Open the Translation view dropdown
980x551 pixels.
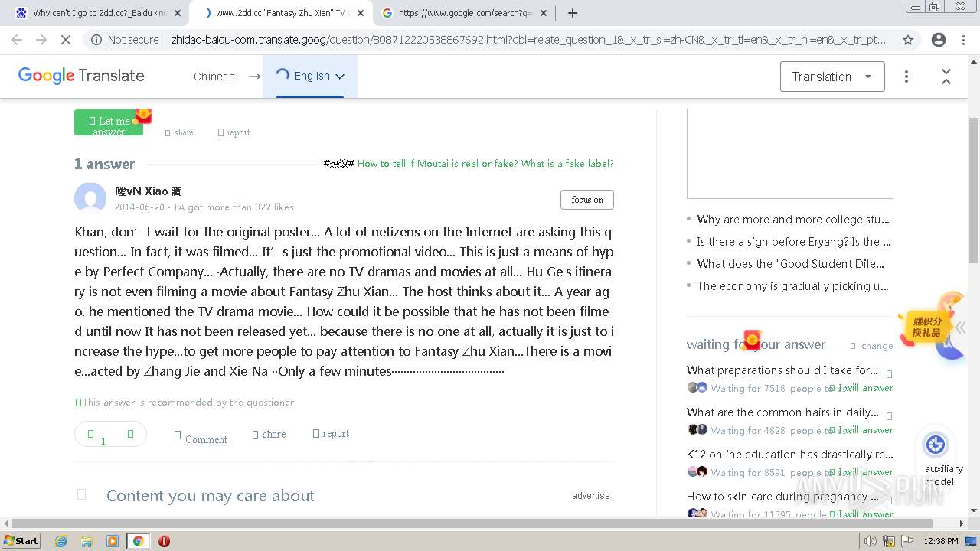[x=832, y=77]
